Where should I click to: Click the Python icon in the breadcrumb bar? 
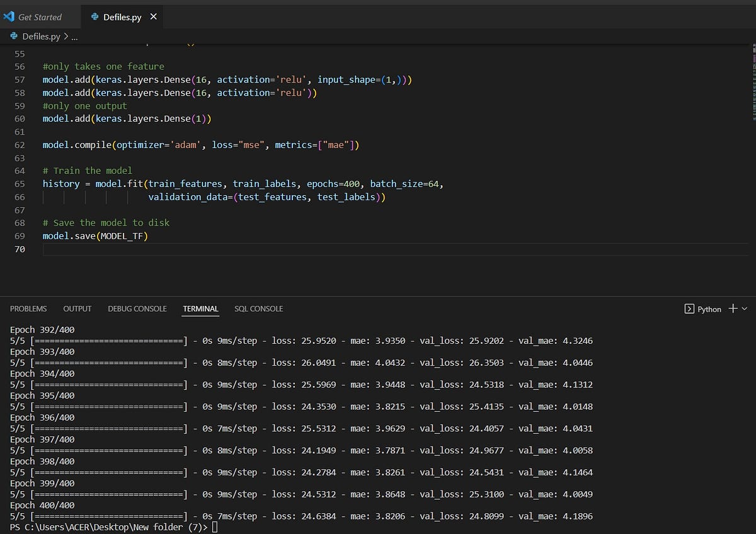[x=14, y=37]
